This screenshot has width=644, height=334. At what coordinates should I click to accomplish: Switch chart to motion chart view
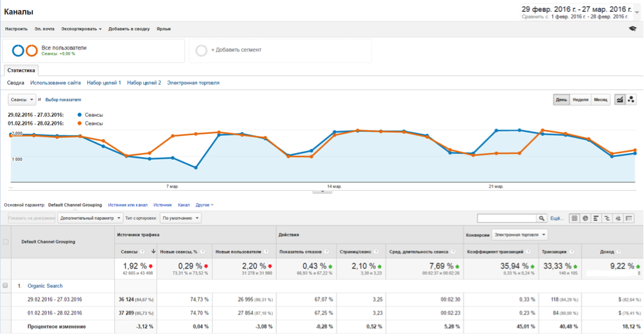[x=631, y=99]
